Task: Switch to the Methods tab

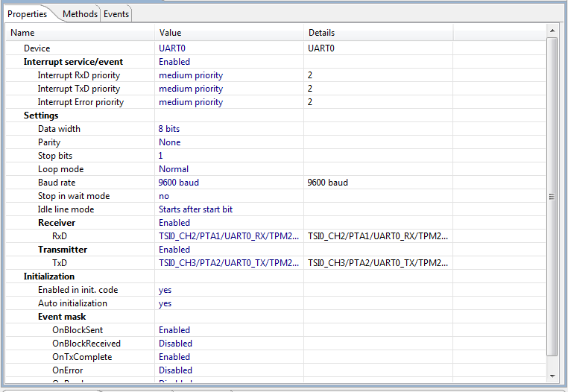Action: pyautogui.click(x=80, y=14)
